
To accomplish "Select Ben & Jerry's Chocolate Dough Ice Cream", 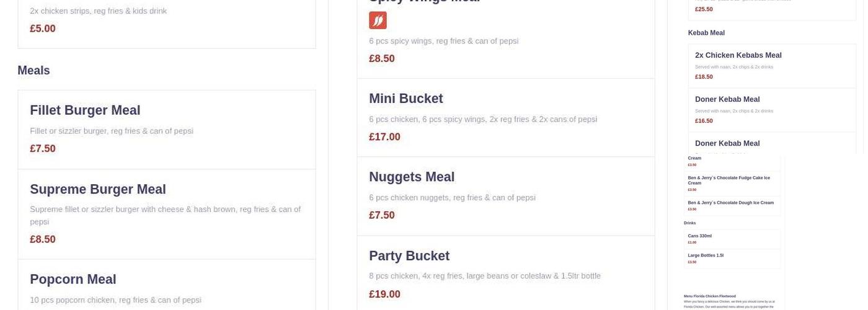I will click(x=730, y=203).
